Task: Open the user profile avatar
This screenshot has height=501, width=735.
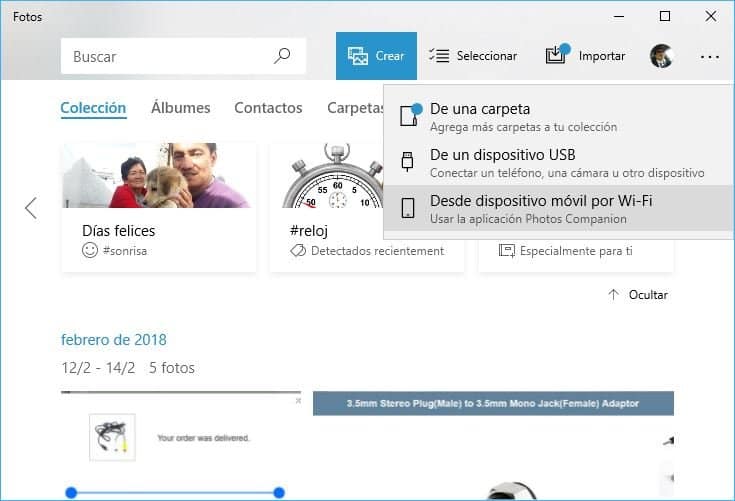Action: click(661, 56)
